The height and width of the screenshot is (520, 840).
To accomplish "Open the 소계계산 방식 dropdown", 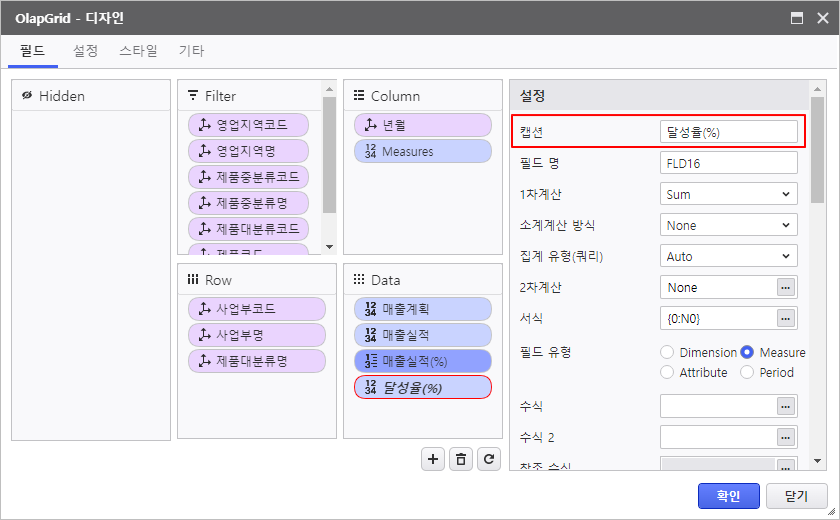I will pos(729,225).
